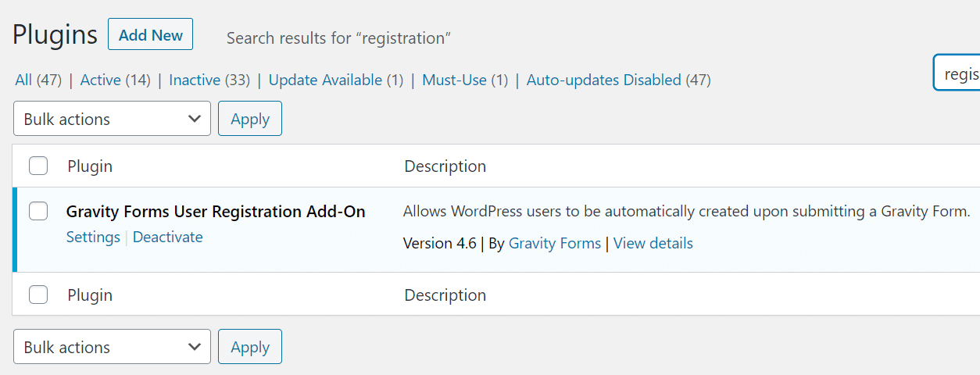Open the Gravity Forms author link
The image size is (980, 375).
tap(555, 244)
